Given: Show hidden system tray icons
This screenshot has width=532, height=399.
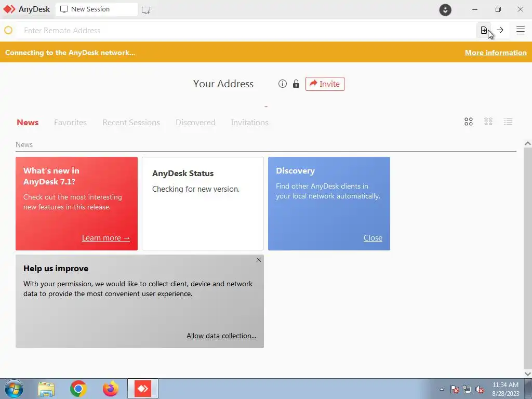Looking at the screenshot, I should [442, 389].
